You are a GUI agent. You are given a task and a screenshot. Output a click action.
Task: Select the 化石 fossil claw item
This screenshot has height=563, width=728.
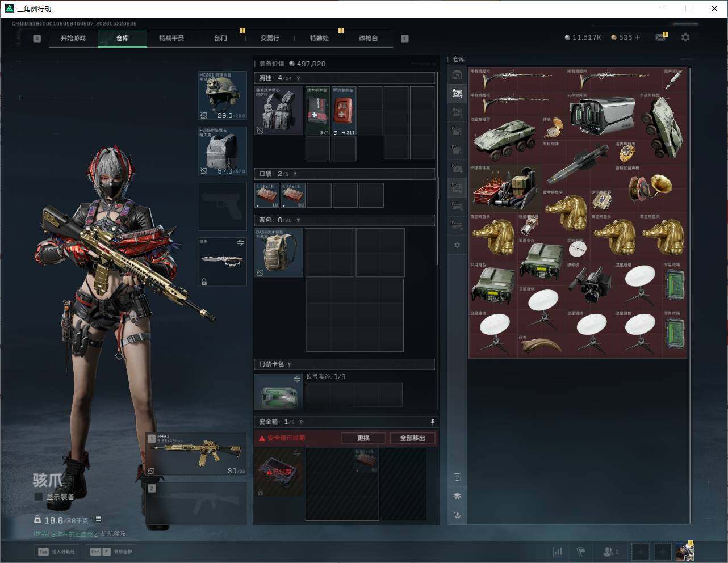(542, 346)
